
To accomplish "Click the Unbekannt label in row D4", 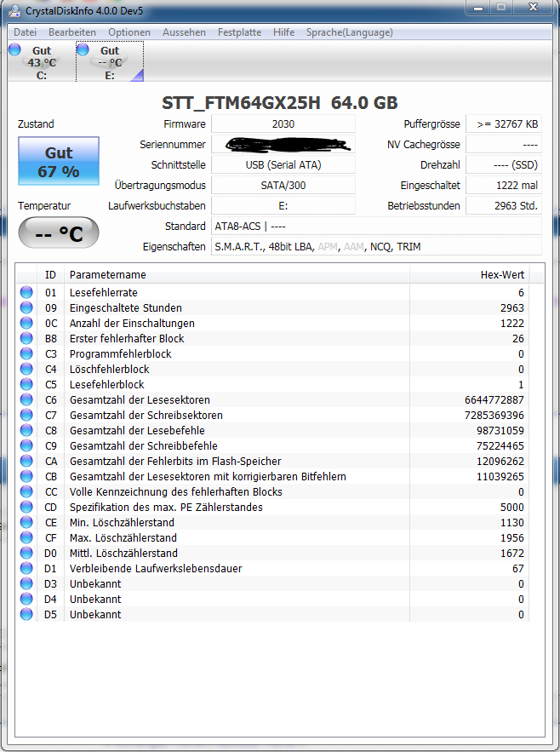I will (95, 599).
